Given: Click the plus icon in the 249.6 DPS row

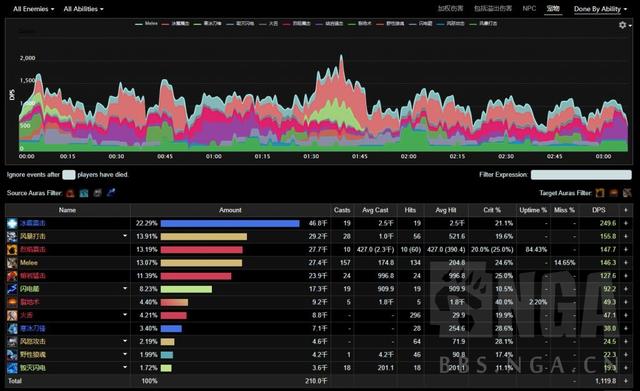Looking at the screenshot, I should pyautogui.click(x=626, y=223).
